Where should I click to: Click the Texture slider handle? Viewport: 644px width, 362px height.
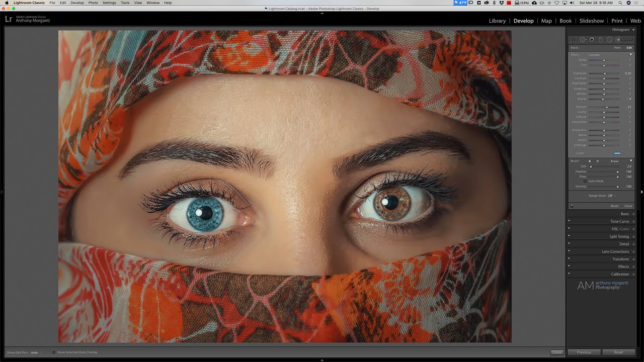pyautogui.click(x=607, y=107)
